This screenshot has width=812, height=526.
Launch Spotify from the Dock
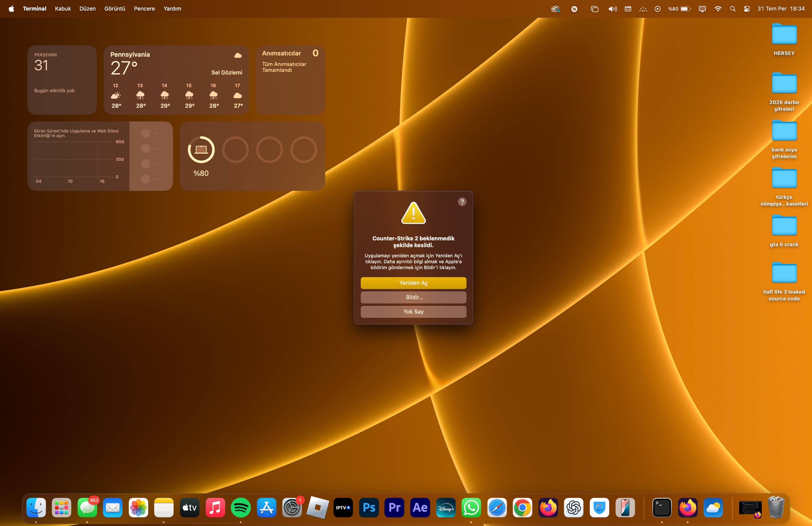point(240,507)
